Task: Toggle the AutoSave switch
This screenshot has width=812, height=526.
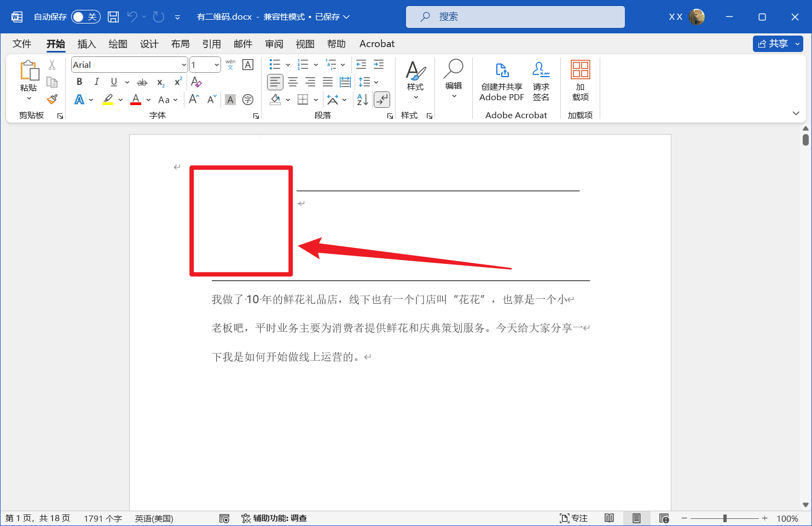Action: pos(85,17)
